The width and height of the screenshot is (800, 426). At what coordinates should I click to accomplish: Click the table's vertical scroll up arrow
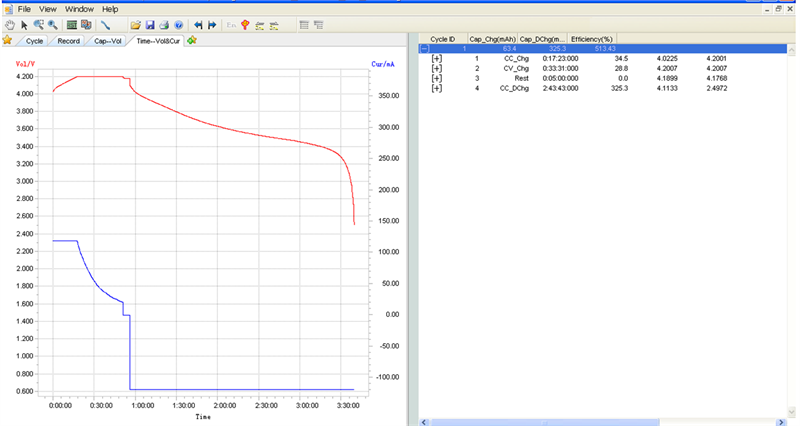(791, 50)
